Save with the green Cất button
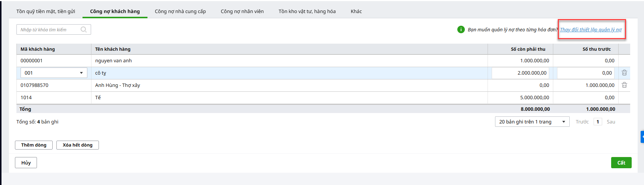The height and width of the screenshot is (185, 644). 621,163
